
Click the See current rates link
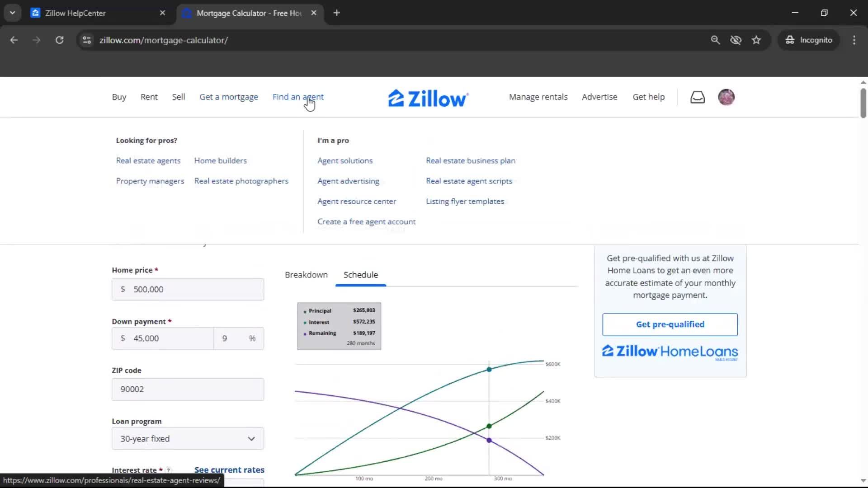click(229, 470)
